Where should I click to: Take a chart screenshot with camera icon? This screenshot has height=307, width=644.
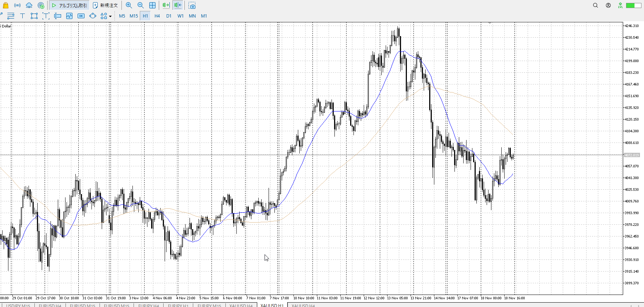coord(192,6)
